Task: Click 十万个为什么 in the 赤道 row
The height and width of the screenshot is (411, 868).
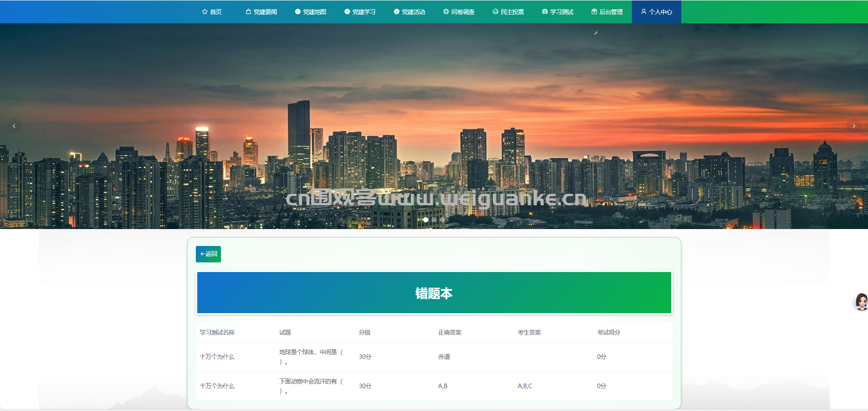Action: 217,357
